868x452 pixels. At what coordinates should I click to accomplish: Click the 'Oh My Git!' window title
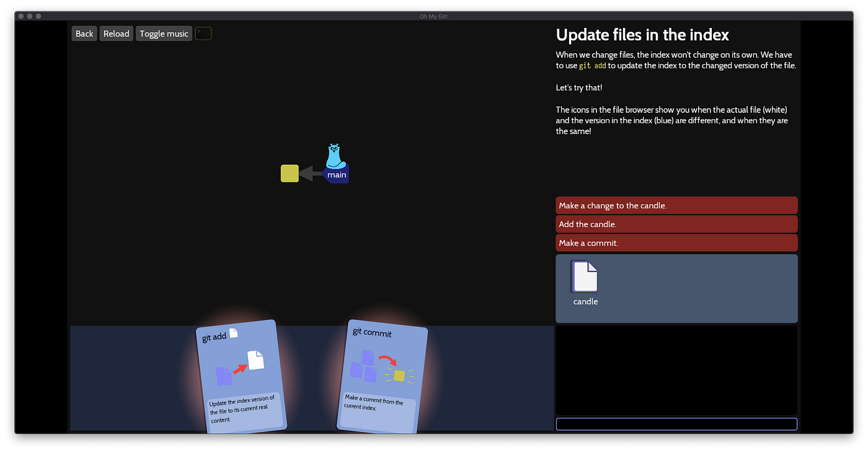point(433,16)
